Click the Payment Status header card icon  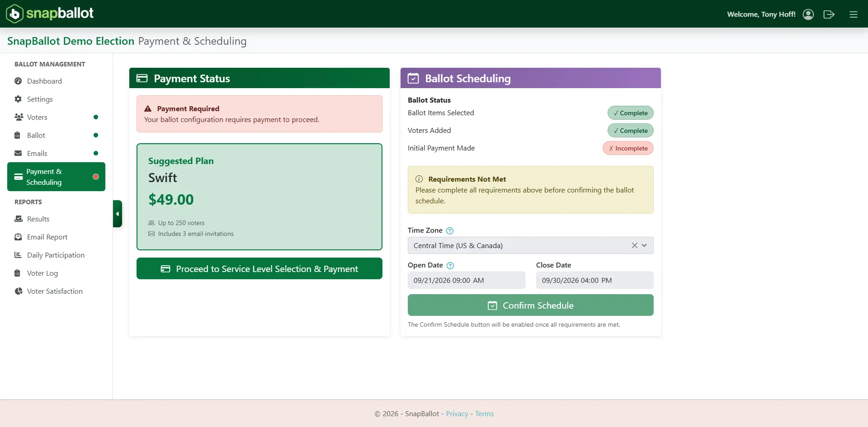point(142,78)
